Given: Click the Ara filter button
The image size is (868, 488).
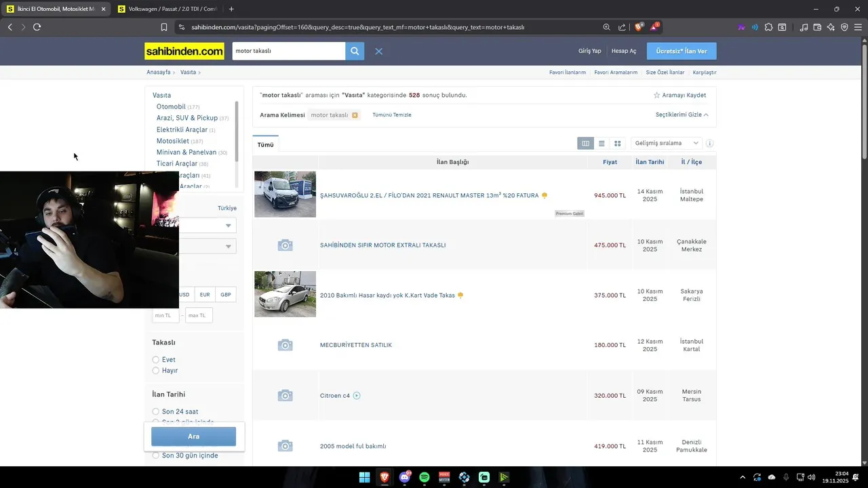Looking at the screenshot, I should point(193,436).
